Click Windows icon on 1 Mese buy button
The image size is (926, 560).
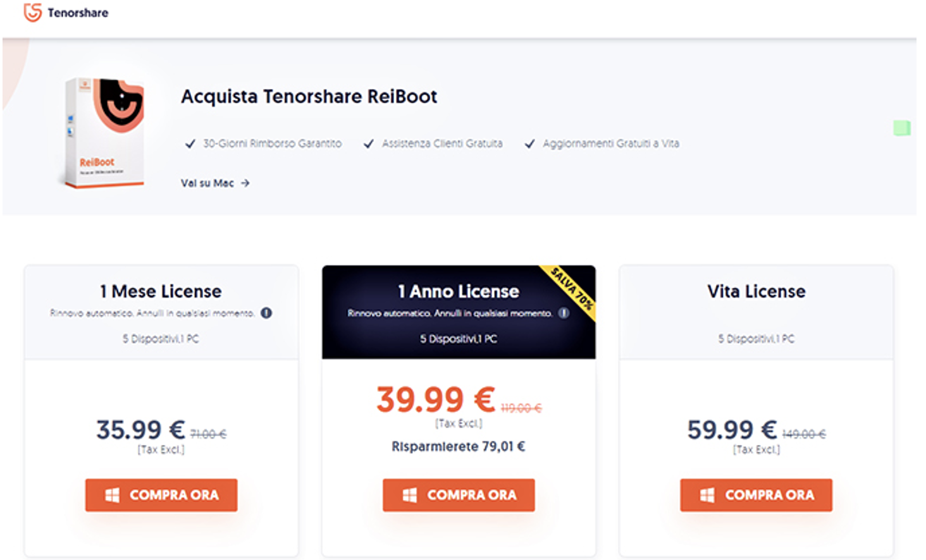pos(112,495)
